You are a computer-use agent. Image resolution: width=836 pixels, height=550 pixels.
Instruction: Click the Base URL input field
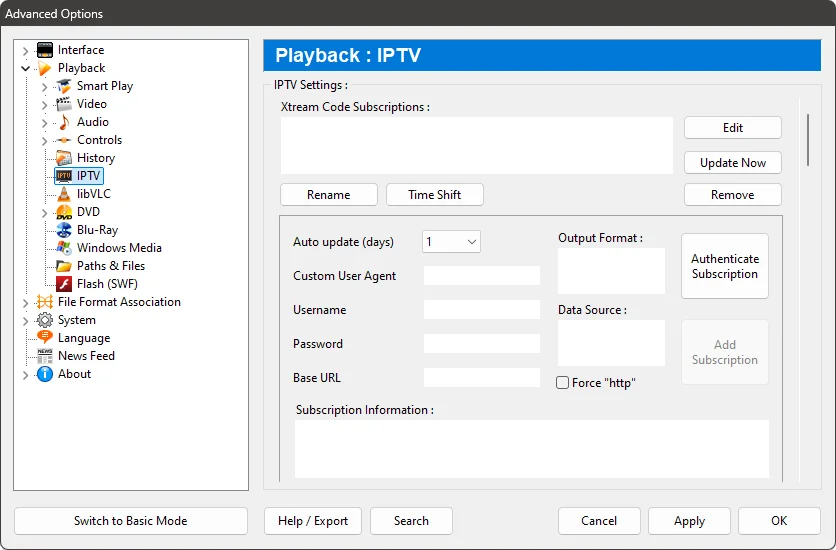[481, 378]
